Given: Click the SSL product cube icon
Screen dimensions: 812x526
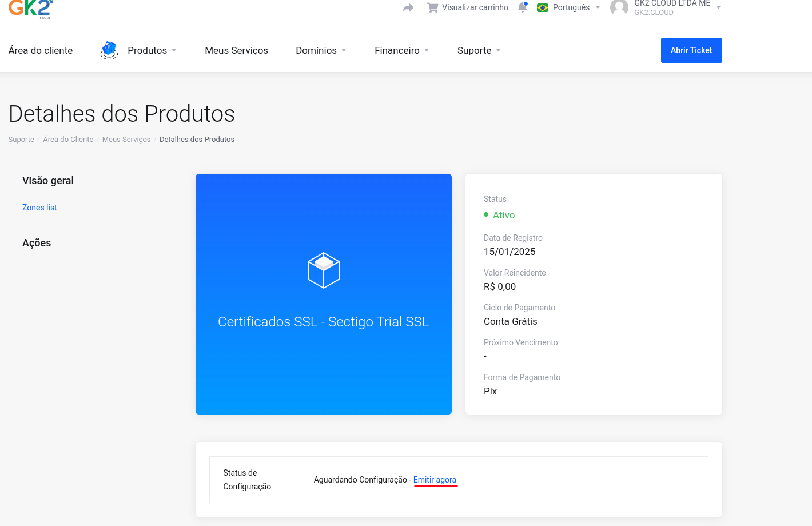Looking at the screenshot, I should [x=324, y=270].
